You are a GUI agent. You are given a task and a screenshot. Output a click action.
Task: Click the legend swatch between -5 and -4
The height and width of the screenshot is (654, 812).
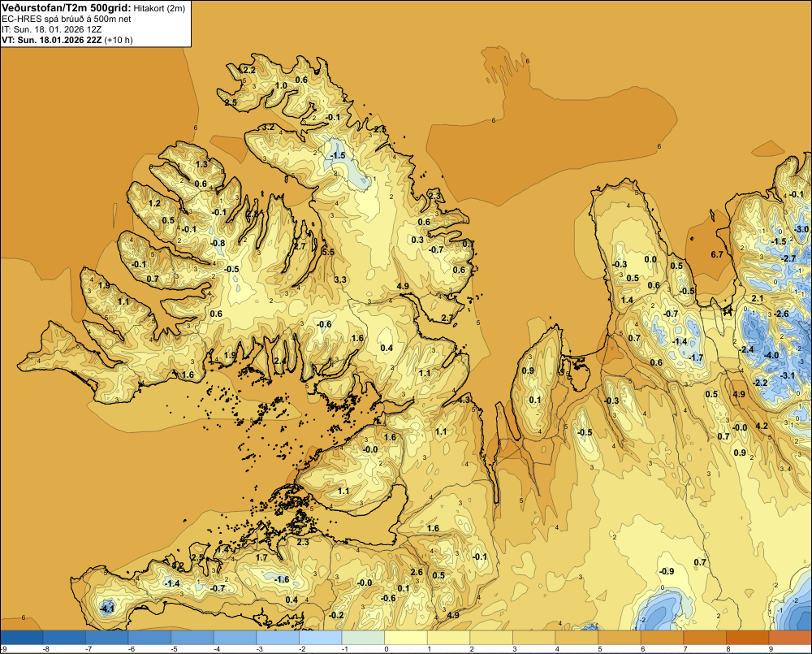coord(192,637)
